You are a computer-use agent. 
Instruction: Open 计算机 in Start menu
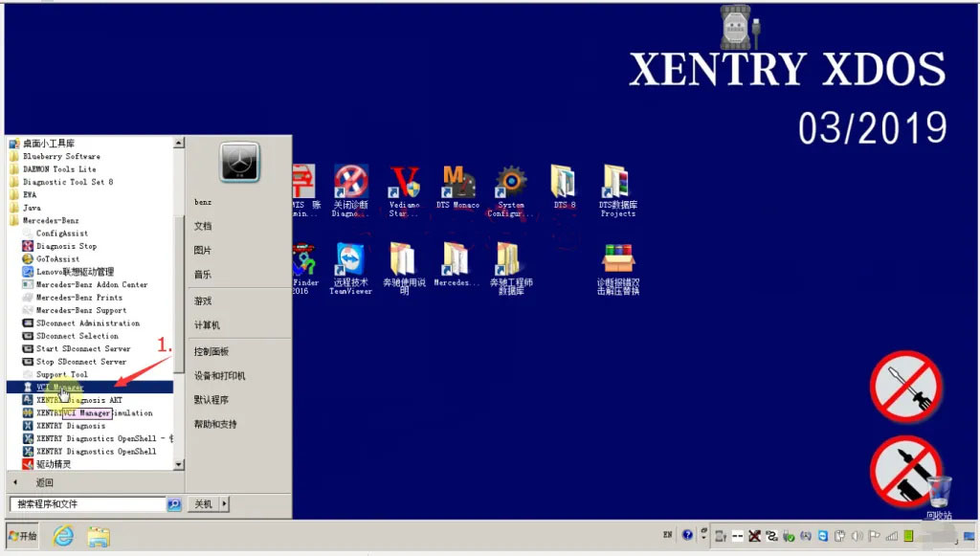click(207, 325)
